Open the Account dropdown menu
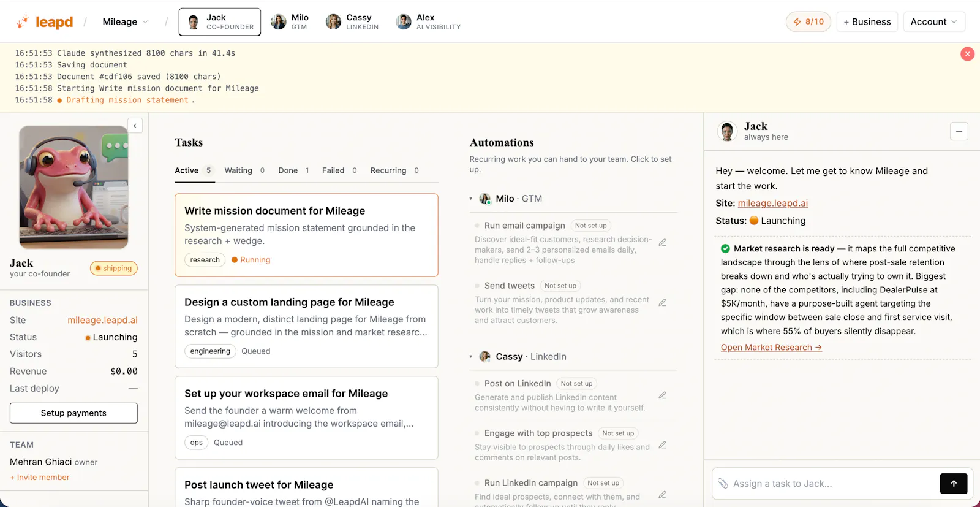 [934, 21]
